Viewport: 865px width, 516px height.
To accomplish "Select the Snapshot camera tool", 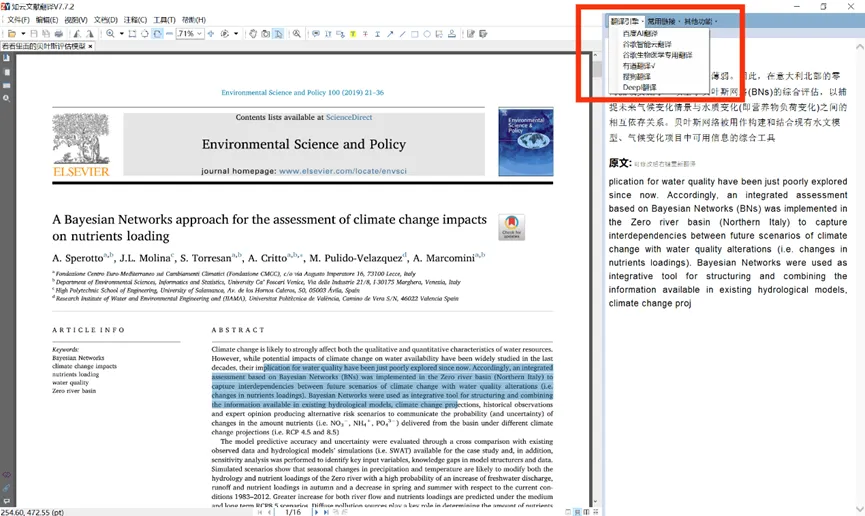I will [x=265, y=34].
